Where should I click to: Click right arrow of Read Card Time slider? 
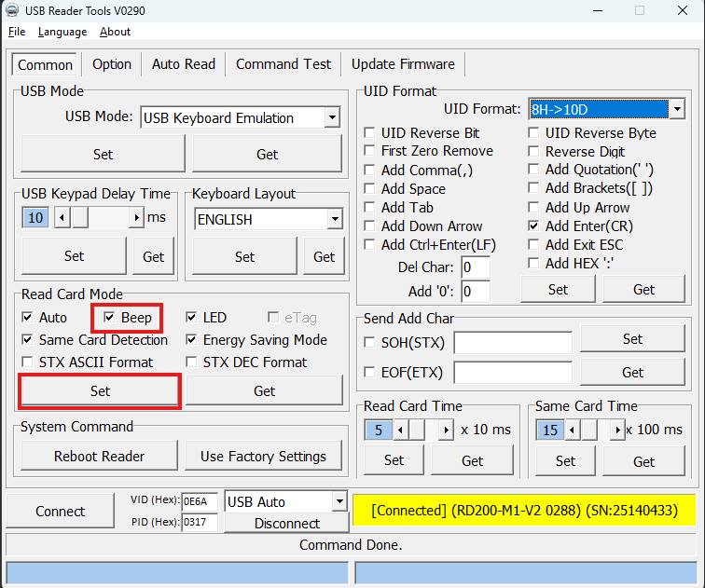(x=445, y=431)
